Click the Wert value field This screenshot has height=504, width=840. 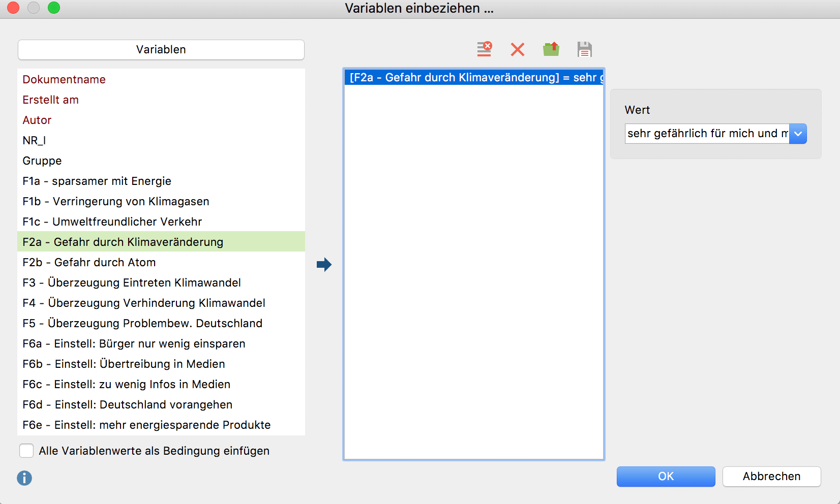707,134
